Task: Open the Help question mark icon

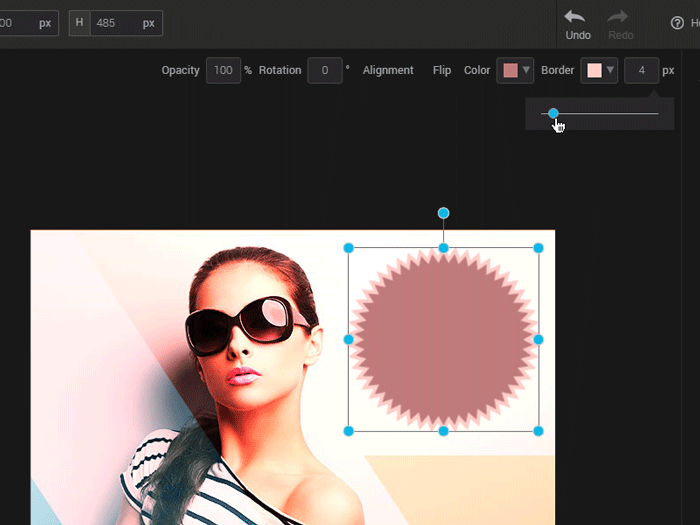Action: [677, 23]
